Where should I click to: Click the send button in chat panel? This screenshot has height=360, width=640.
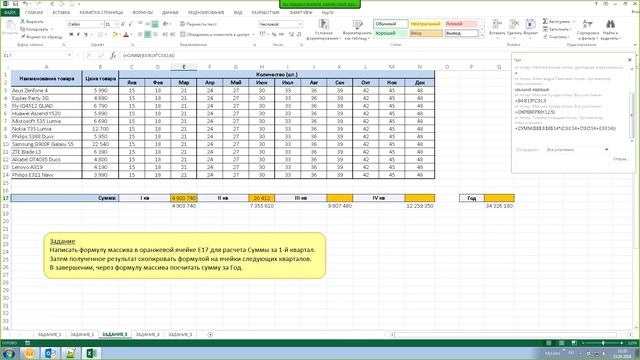(620, 159)
